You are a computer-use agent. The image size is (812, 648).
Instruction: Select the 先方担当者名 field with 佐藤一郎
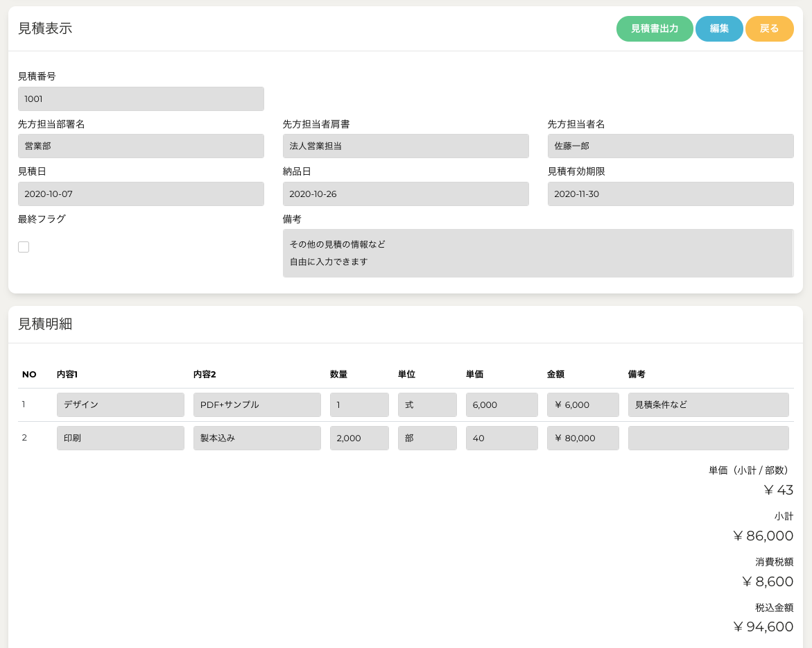[671, 146]
